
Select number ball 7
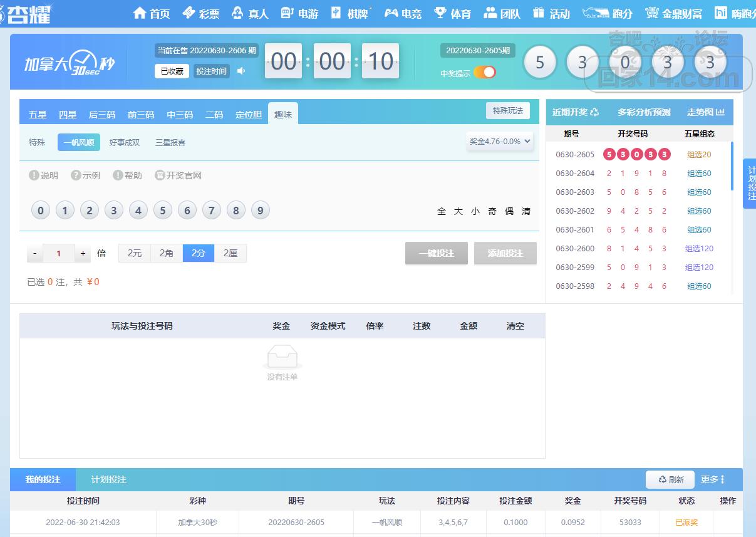pyautogui.click(x=212, y=211)
